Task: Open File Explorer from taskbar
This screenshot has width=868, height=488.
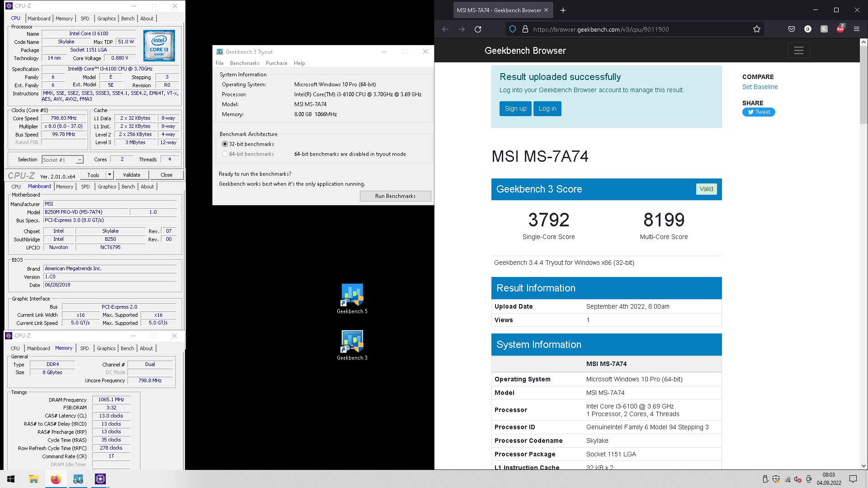Action: 33,479
